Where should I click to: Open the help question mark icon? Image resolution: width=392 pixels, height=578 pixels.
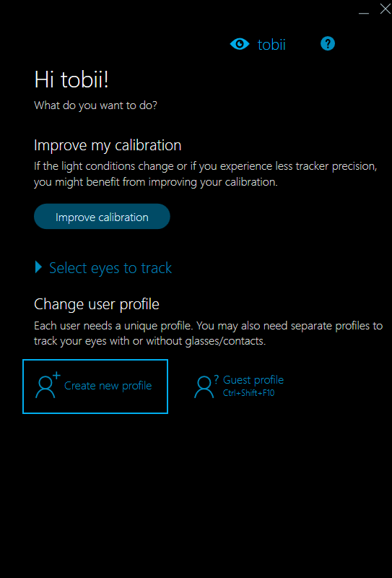(x=328, y=44)
